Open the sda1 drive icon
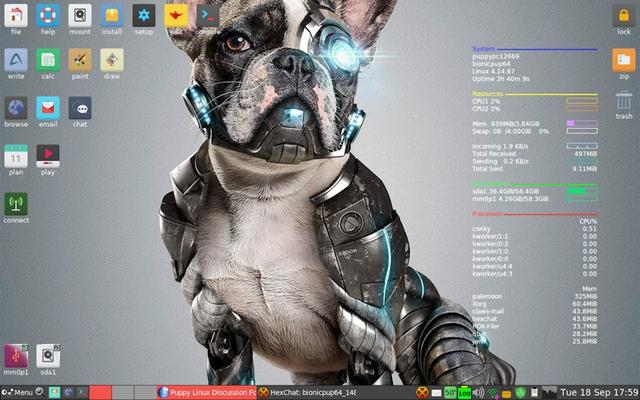 48,356
